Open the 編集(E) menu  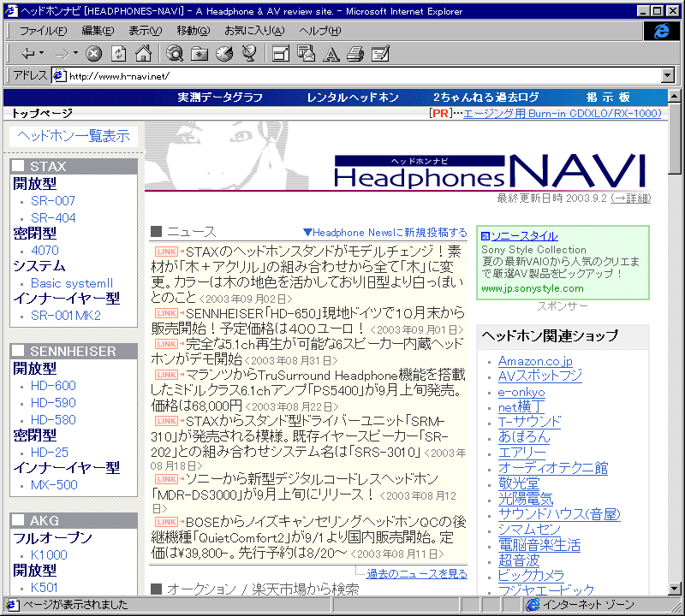[x=98, y=31]
